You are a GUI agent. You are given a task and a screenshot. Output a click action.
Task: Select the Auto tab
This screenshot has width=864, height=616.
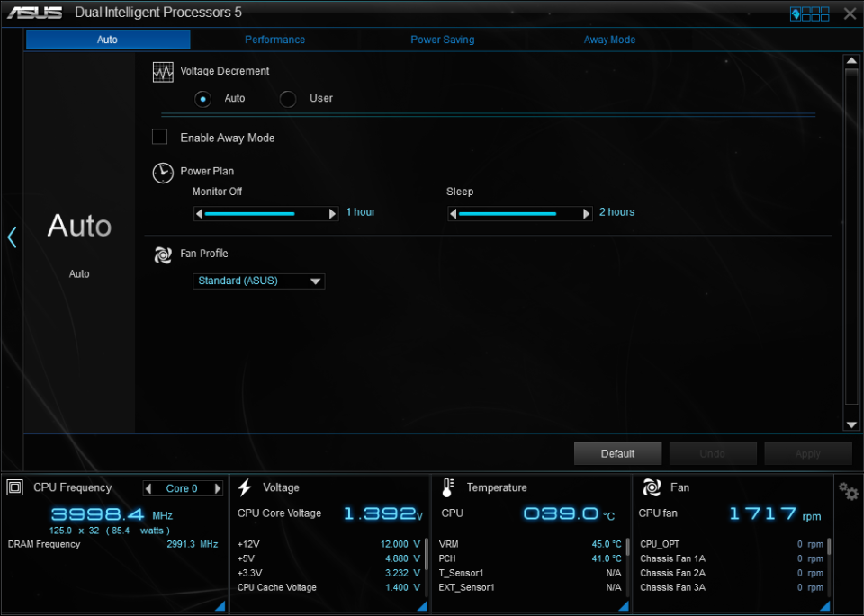tap(108, 40)
